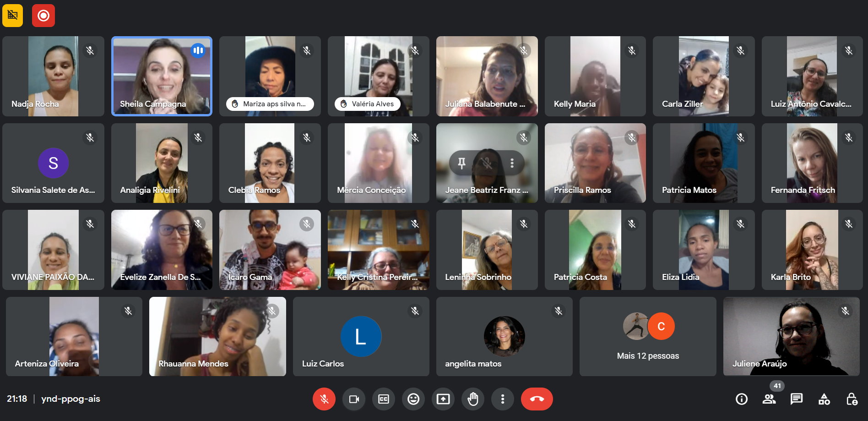The image size is (868, 421).
Task: Toggle the microphone mute button
Action: [x=324, y=399]
